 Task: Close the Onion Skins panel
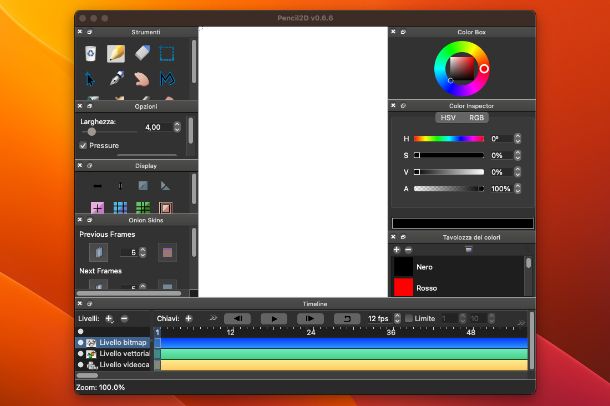[80, 220]
